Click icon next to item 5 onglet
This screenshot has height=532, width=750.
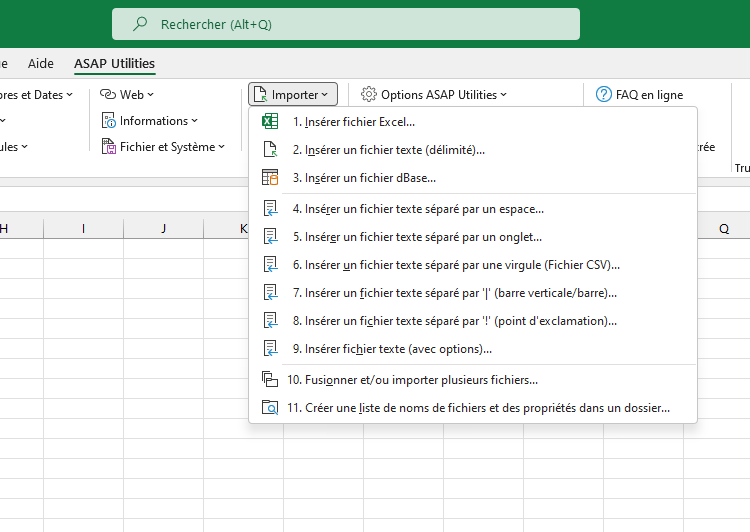(271, 236)
